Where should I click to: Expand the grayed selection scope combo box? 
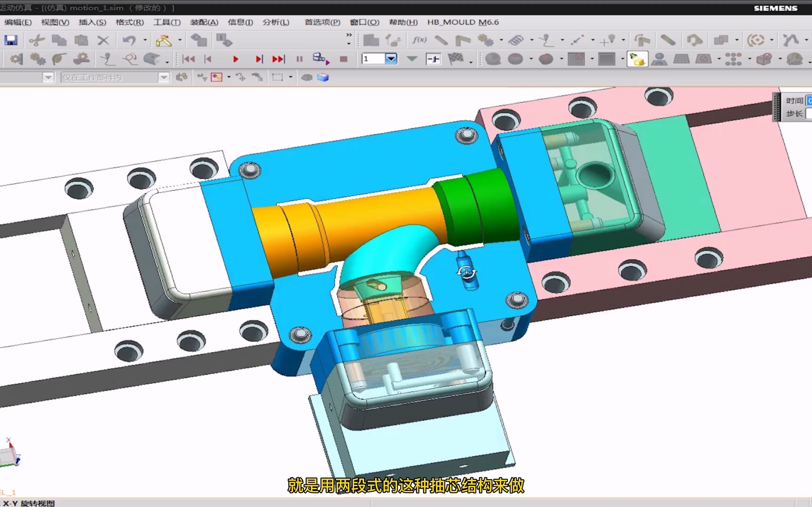tap(163, 77)
